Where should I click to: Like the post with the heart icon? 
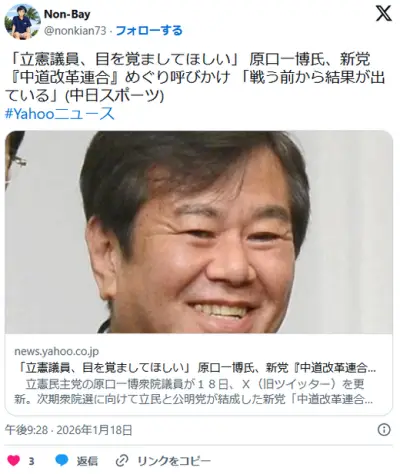point(14,461)
